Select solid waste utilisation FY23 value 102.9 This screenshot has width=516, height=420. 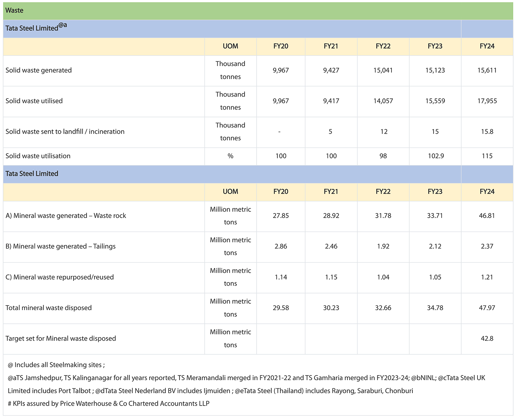(436, 156)
